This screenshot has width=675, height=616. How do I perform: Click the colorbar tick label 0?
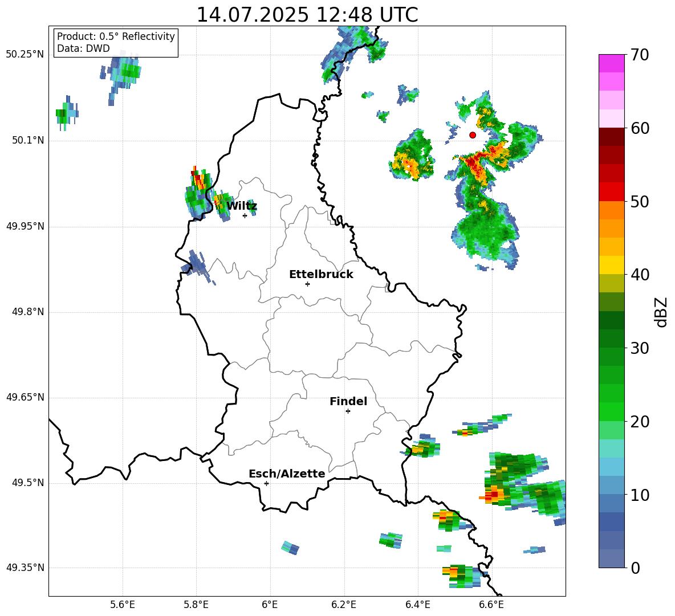[636, 568]
